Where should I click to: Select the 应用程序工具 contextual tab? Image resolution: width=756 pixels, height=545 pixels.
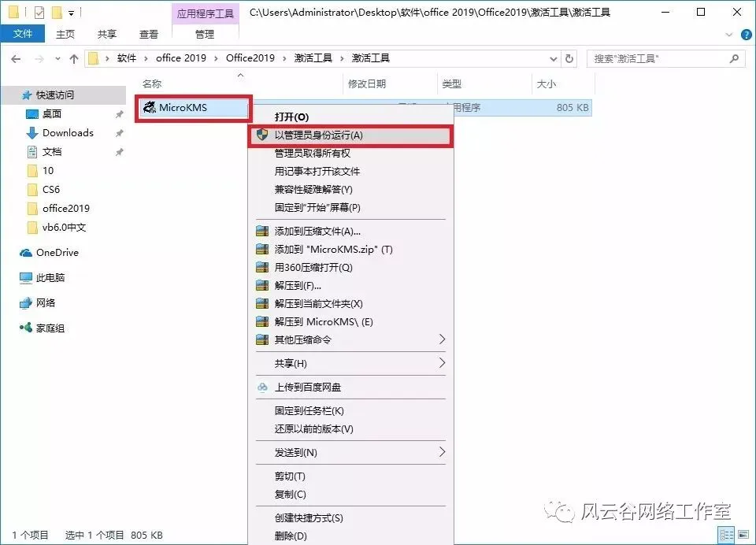pos(205,13)
